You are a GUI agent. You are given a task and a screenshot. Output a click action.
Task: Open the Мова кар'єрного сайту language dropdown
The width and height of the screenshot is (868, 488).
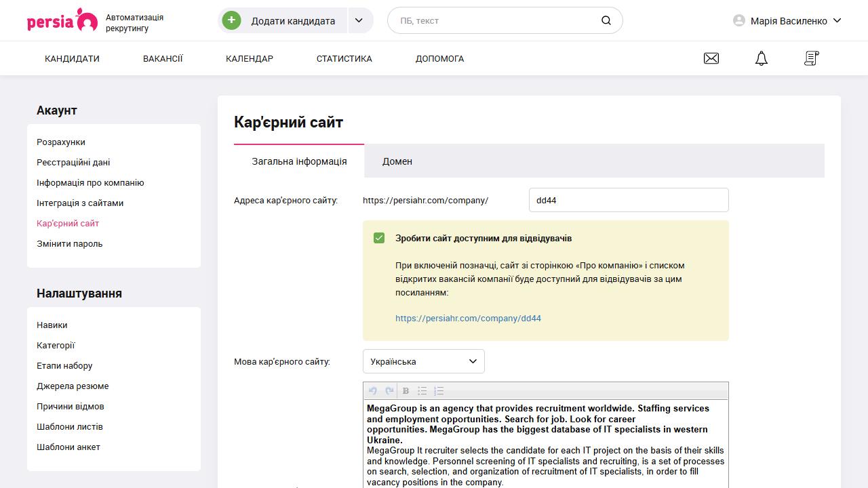pos(423,361)
